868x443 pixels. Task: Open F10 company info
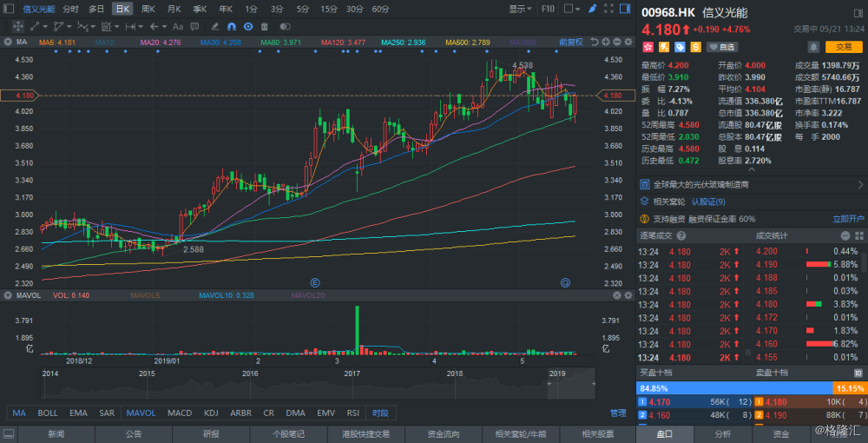[548, 9]
